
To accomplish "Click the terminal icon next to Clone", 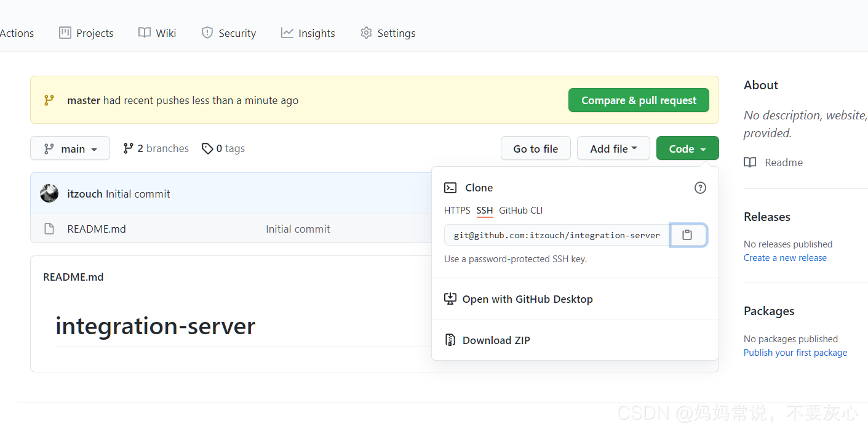I will pyautogui.click(x=451, y=187).
